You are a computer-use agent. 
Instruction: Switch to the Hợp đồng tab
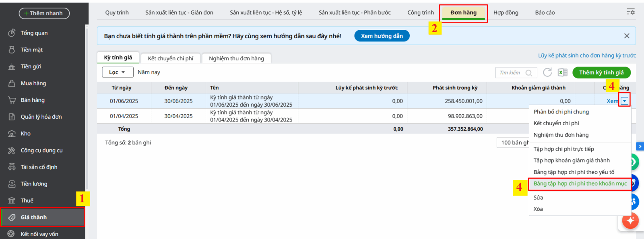pyautogui.click(x=506, y=12)
